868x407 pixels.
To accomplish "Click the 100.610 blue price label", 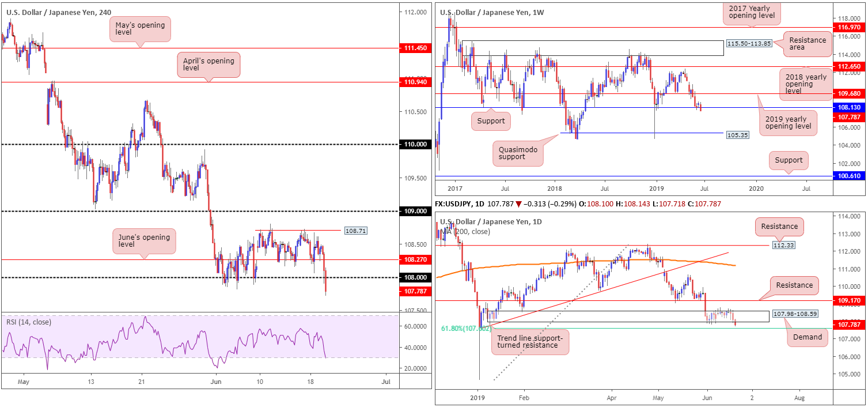I will [x=850, y=175].
